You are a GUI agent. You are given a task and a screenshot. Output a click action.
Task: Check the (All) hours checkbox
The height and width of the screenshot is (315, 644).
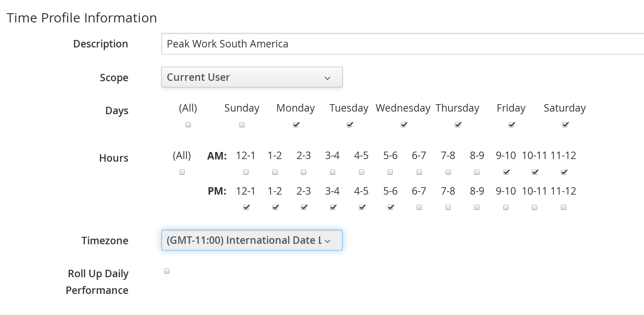[182, 172]
